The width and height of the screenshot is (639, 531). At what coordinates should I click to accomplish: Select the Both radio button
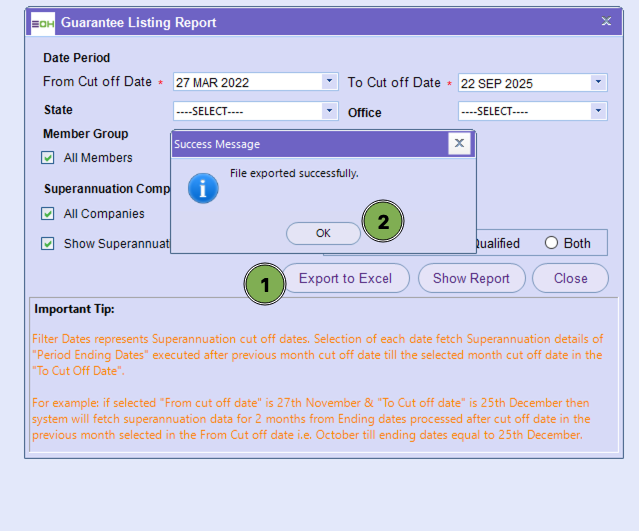551,243
